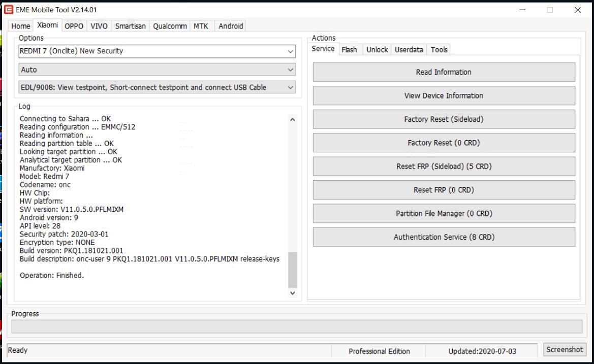Click the empty progress bar
This screenshot has height=364, width=594.
297,326
